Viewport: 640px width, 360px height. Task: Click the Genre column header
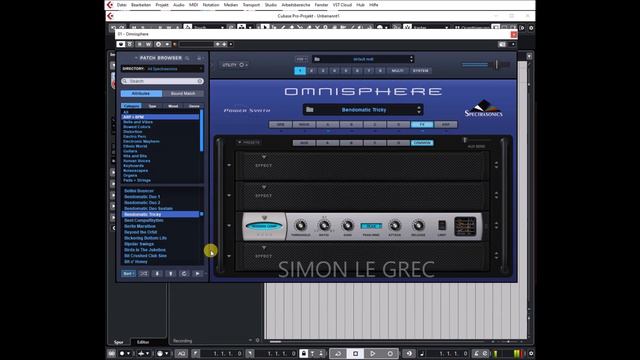pos(194,106)
